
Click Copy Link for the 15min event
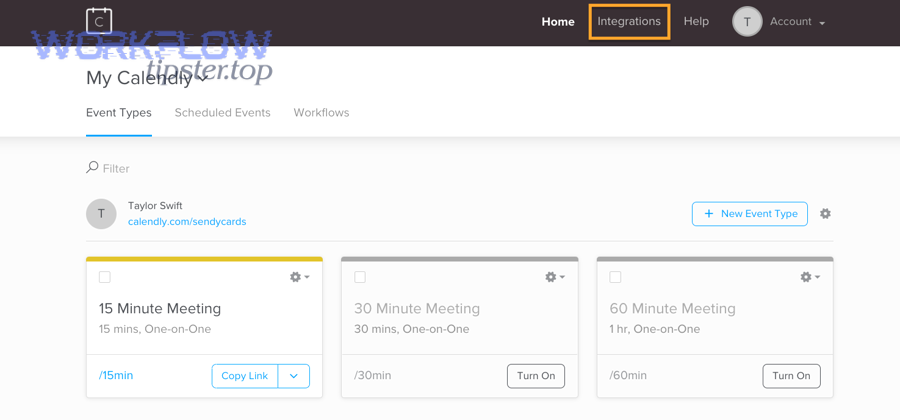[245, 376]
